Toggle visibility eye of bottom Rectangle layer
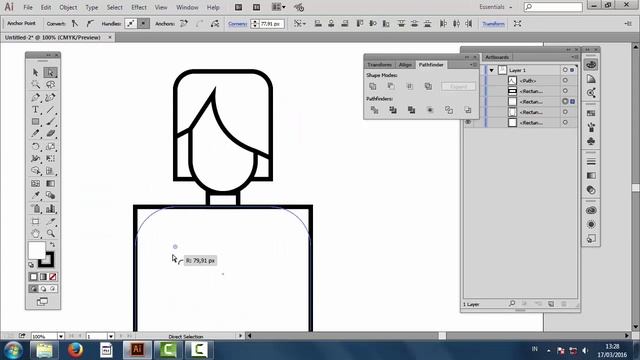Image resolution: width=640 pixels, height=360 pixels. (x=468, y=122)
